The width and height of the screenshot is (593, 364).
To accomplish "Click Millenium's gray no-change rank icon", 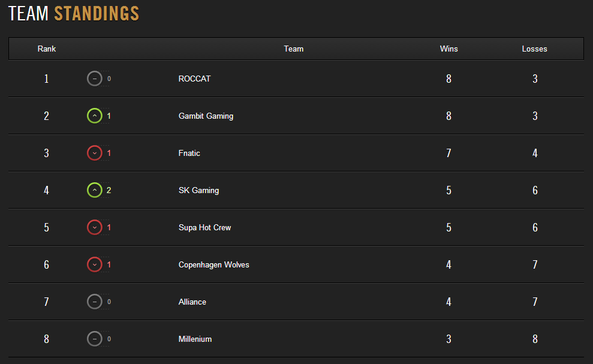I will tap(95, 339).
